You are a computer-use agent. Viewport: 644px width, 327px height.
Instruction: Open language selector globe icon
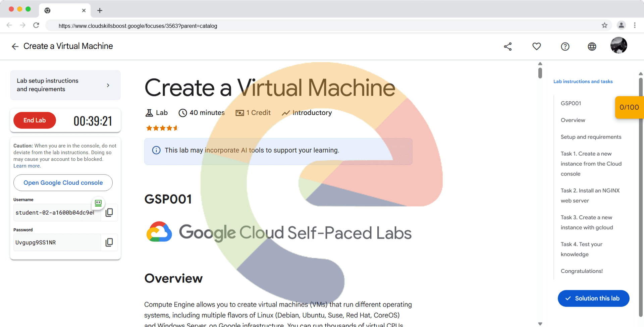pyautogui.click(x=592, y=47)
